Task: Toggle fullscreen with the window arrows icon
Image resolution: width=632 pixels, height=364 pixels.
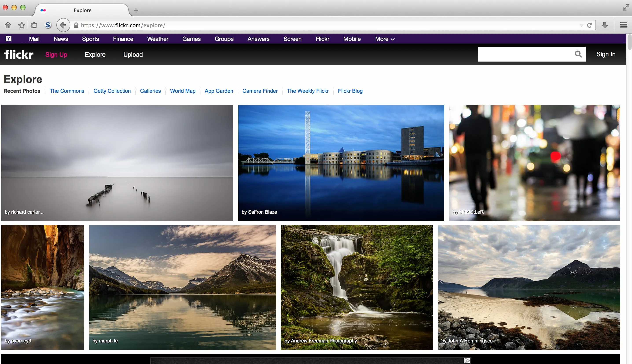Action: click(x=626, y=7)
